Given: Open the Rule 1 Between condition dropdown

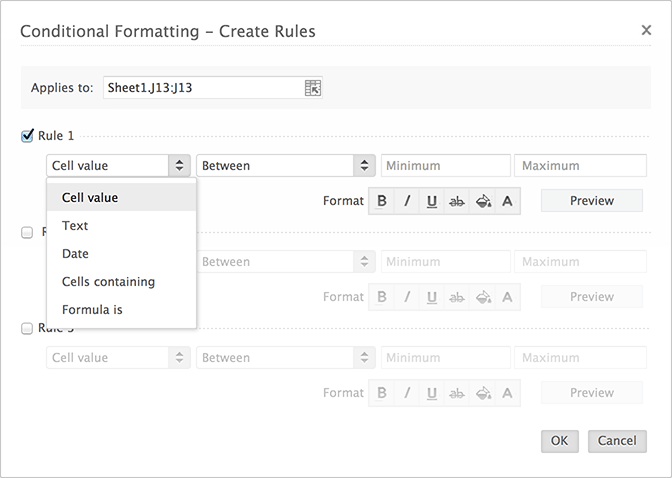Looking at the screenshot, I should [x=285, y=166].
